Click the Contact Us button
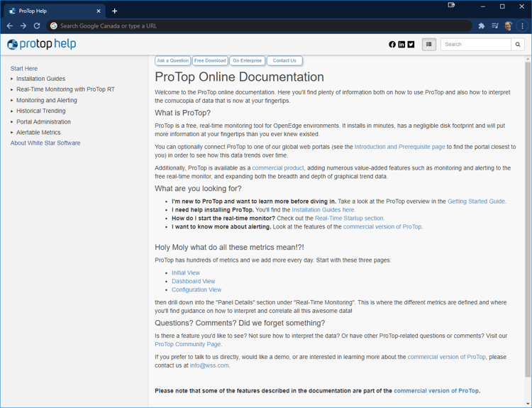532x408 pixels. 284,61
